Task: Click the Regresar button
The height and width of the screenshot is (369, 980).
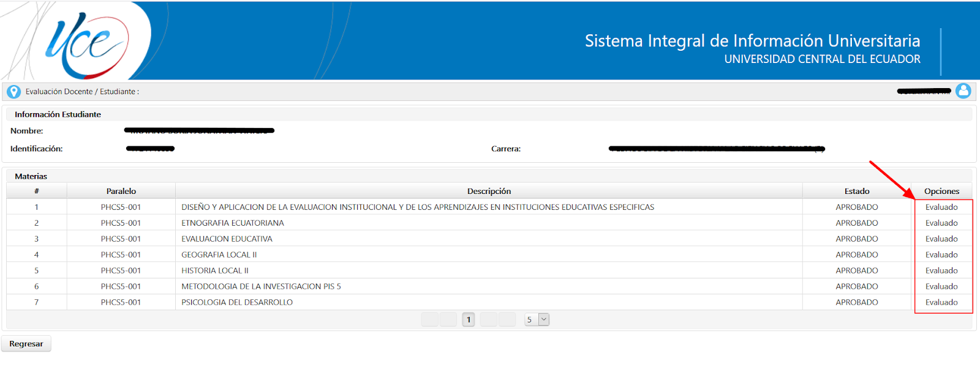Action: click(x=26, y=344)
